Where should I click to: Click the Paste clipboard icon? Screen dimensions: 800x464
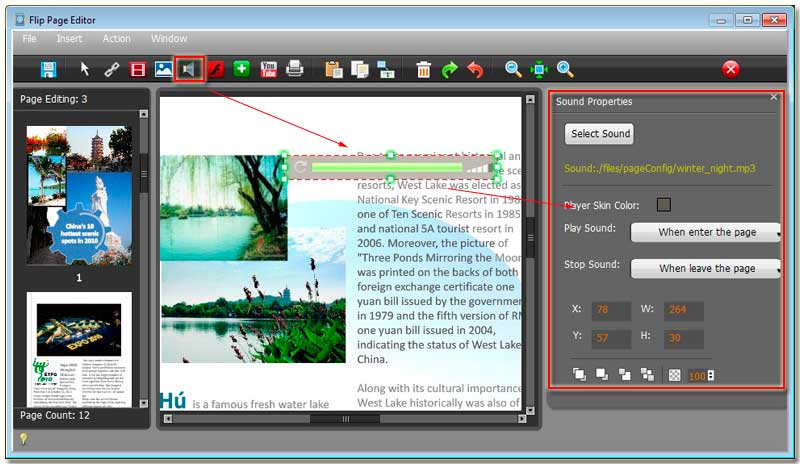coord(334,69)
